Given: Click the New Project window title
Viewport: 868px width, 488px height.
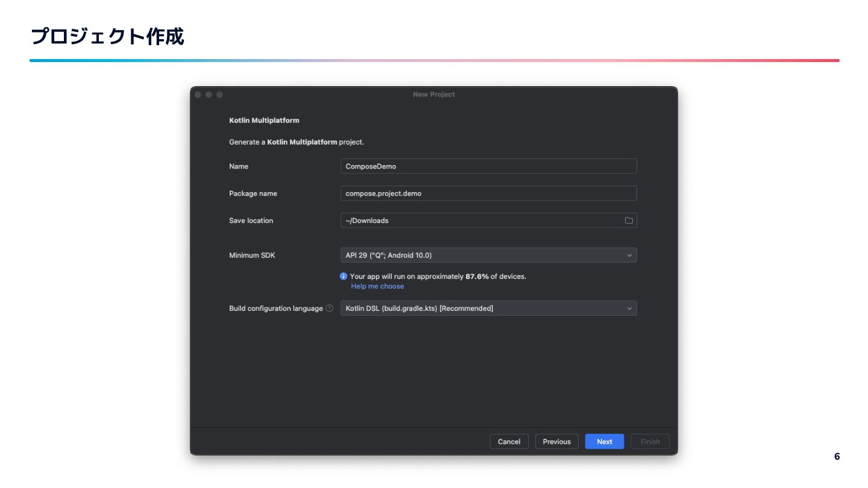Looking at the screenshot, I should pyautogui.click(x=434, y=95).
